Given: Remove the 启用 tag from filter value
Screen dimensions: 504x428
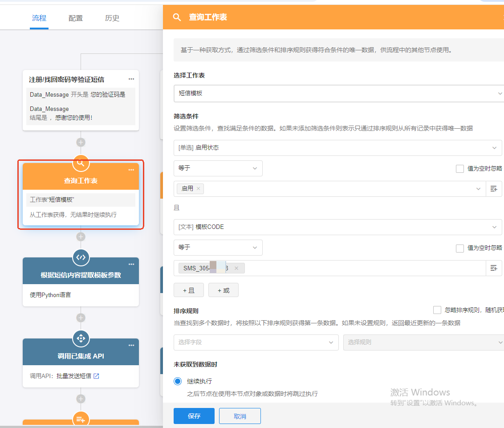Looking at the screenshot, I should 198,189.
